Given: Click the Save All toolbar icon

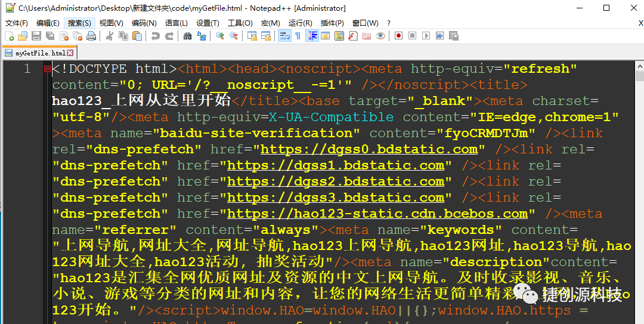Looking at the screenshot, I should (50, 36).
